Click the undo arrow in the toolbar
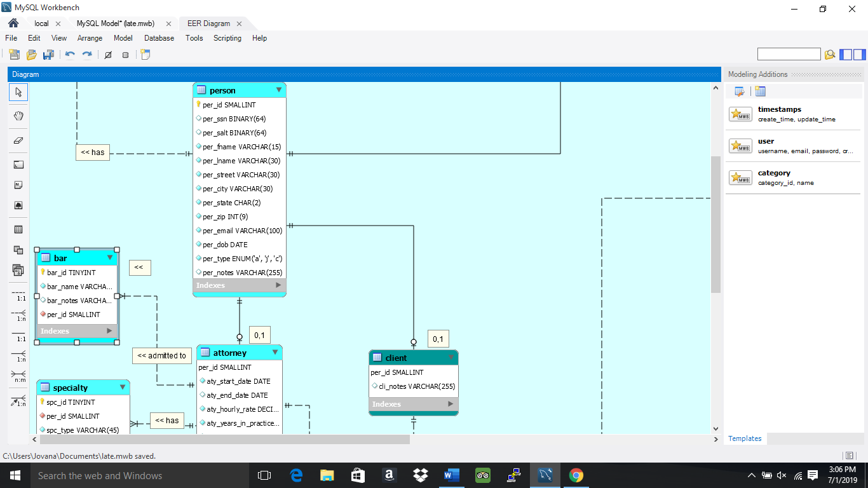 point(70,55)
